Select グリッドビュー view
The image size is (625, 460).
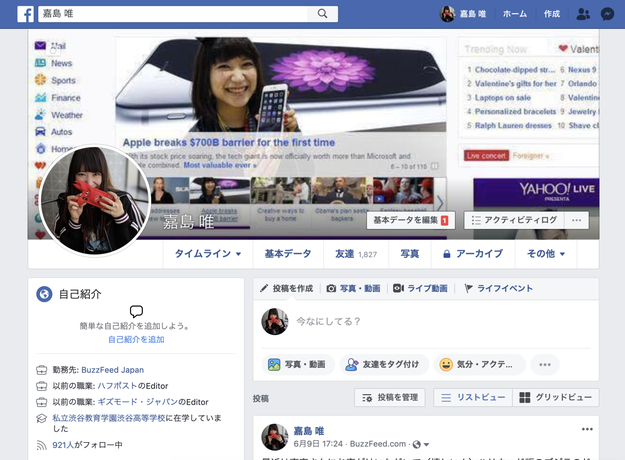pyautogui.click(x=556, y=397)
